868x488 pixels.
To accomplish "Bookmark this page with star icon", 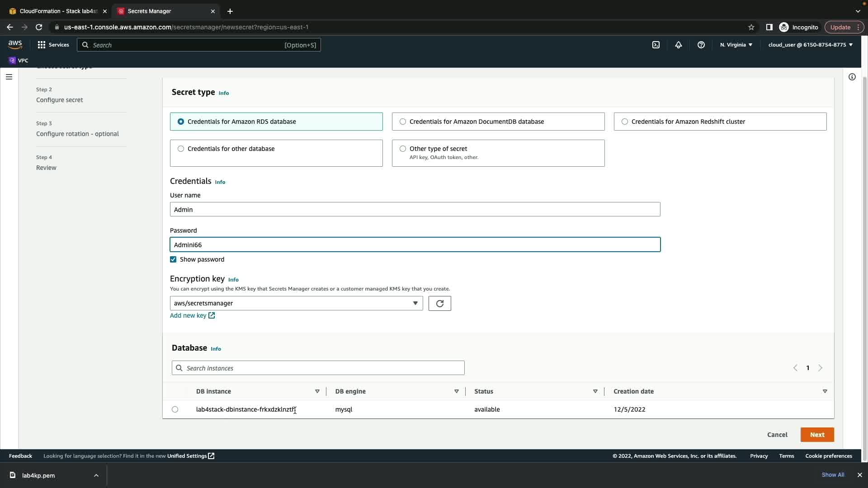I will click(751, 27).
